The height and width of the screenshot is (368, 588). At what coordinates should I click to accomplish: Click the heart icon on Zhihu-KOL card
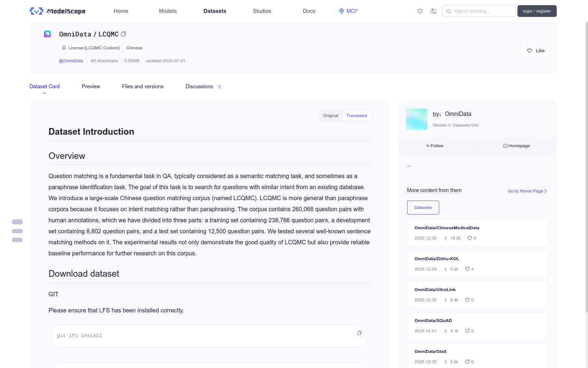click(x=467, y=269)
